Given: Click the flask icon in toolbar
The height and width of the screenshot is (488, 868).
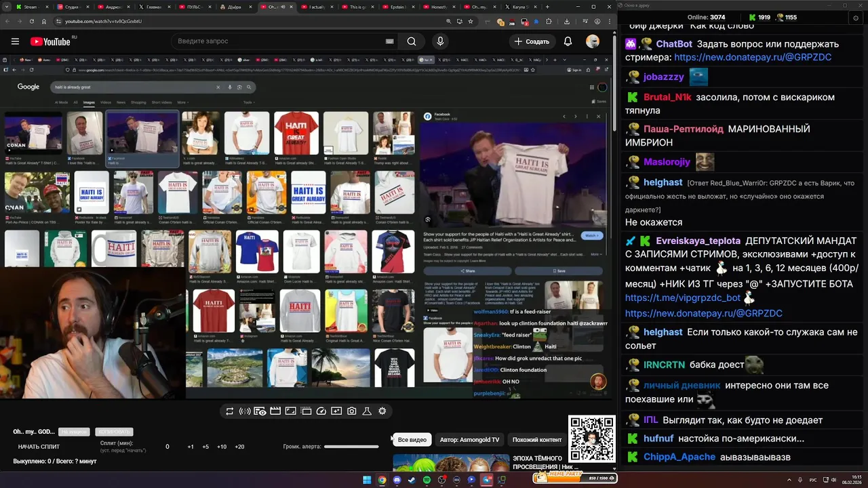Looking at the screenshot, I should click(367, 411).
